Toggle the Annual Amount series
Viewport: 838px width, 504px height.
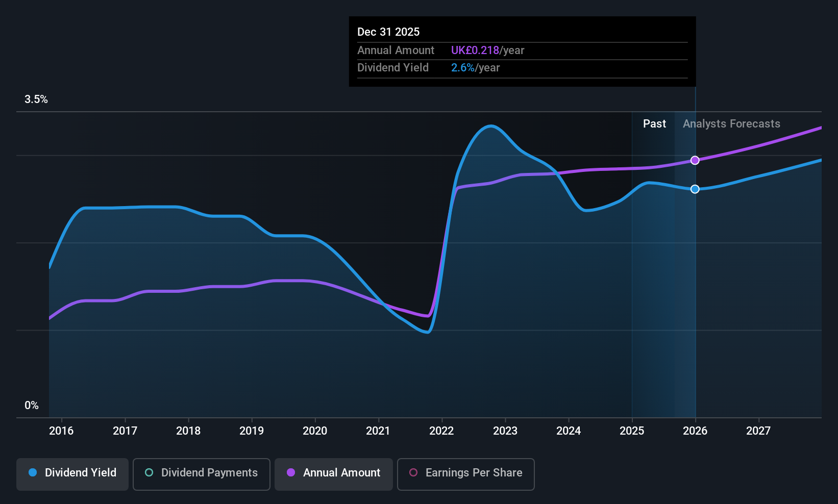[334, 474]
